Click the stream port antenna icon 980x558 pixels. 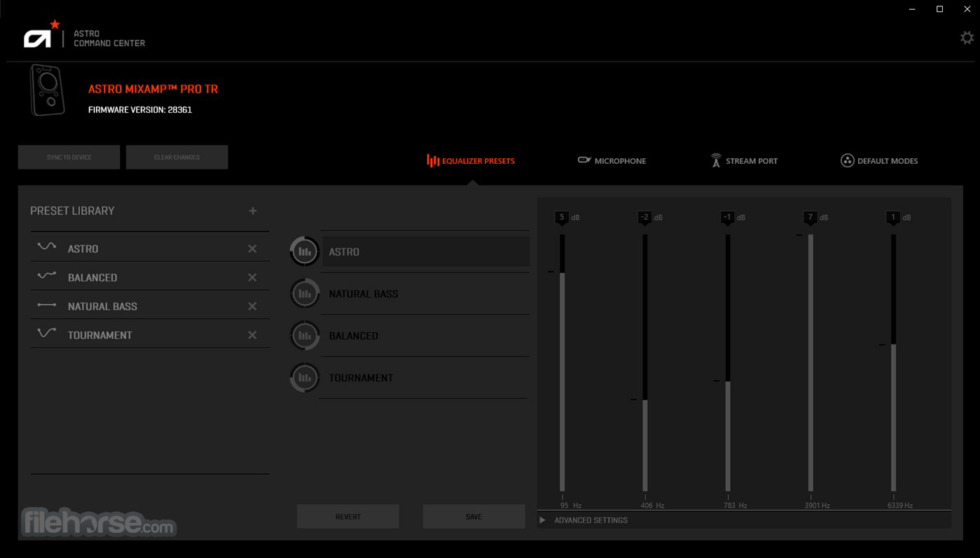tap(716, 160)
